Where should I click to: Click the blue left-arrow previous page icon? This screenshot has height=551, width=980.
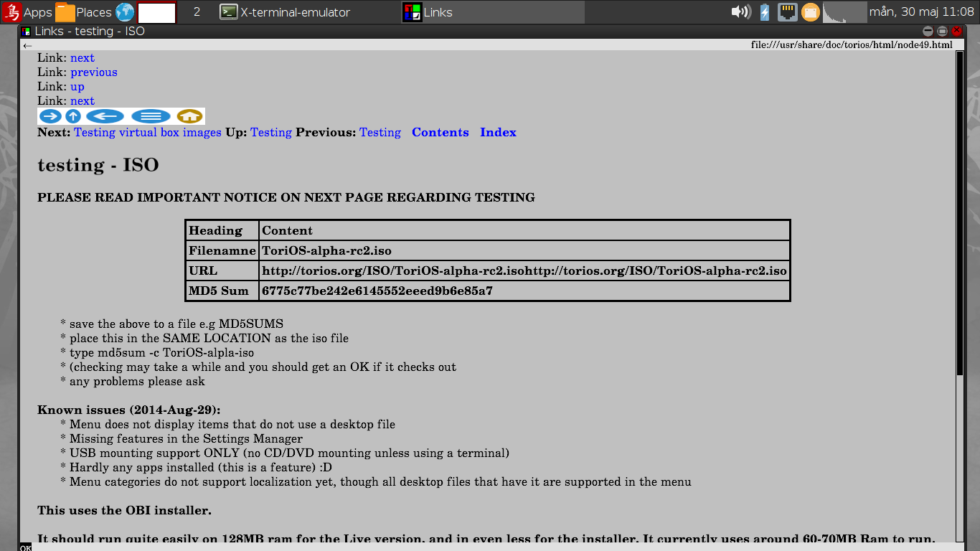tap(105, 116)
